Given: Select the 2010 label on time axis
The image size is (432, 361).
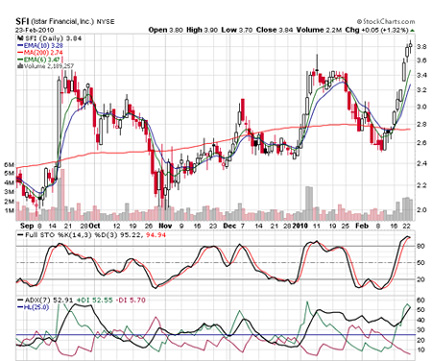Looking at the screenshot, I should coord(300,226).
